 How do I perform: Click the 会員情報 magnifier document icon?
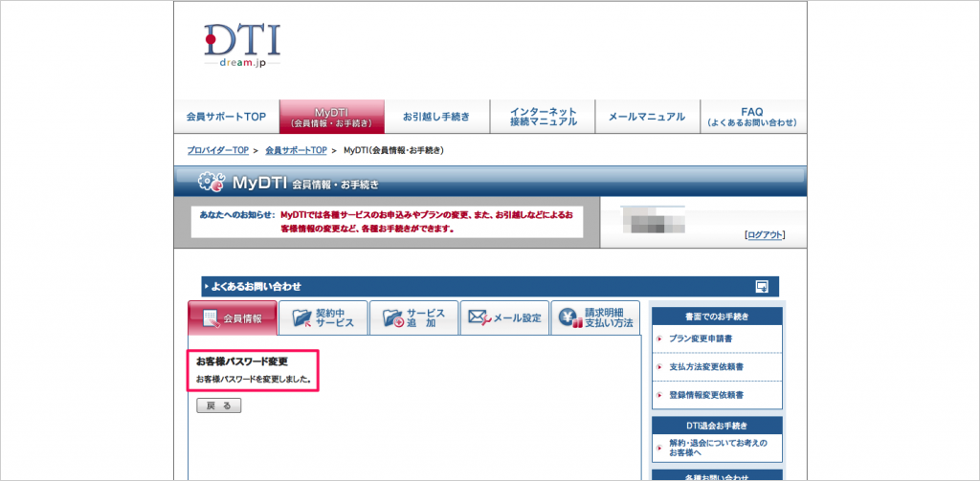click(212, 318)
